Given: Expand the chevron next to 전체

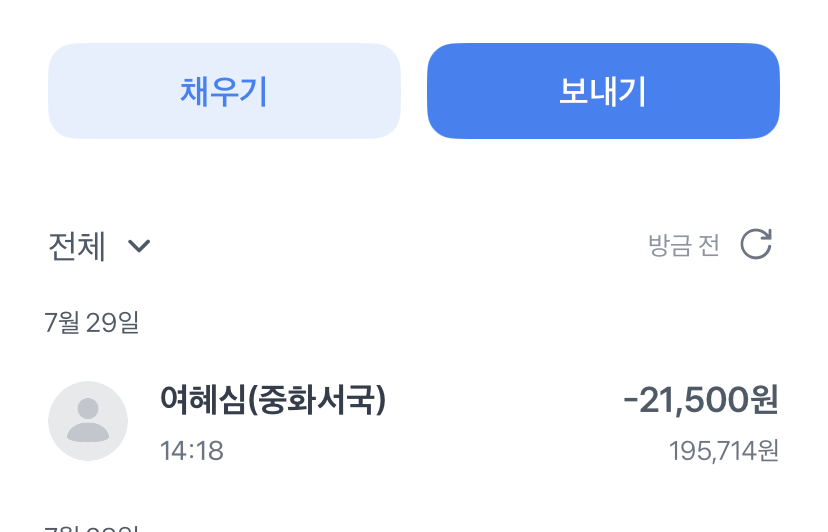Looking at the screenshot, I should point(139,246).
